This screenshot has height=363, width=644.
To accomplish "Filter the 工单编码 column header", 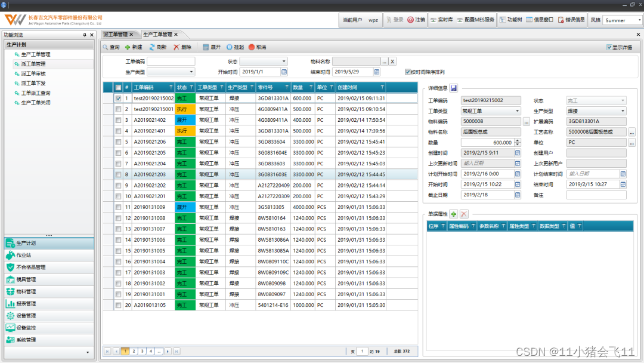I will click(171, 87).
